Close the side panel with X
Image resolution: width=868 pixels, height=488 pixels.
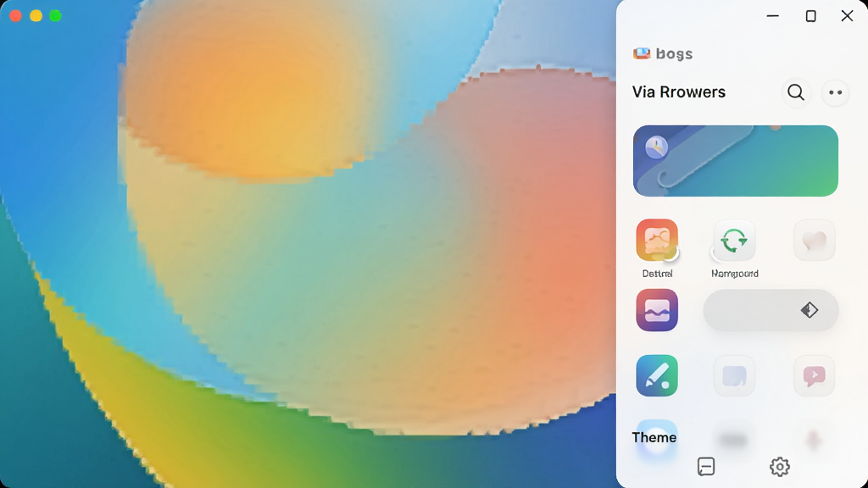(847, 15)
